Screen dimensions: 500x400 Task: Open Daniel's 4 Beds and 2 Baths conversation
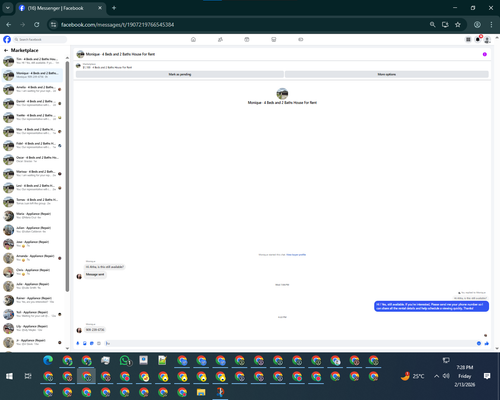[32, 103]
